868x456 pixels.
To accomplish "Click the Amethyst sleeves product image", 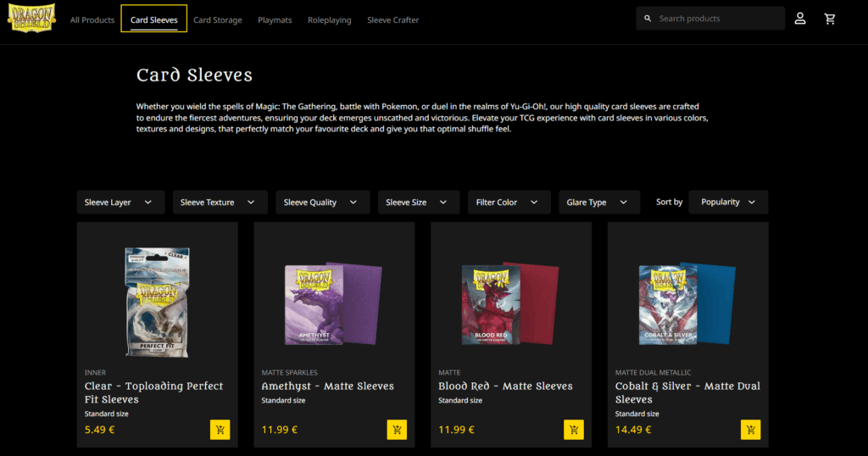I will click(x=333, y=303).
